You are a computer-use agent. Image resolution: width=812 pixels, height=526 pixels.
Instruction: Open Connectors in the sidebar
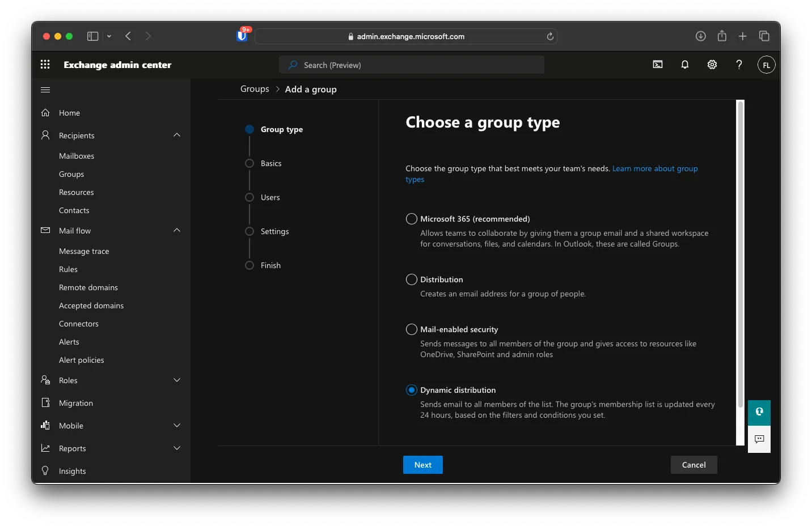79,324
